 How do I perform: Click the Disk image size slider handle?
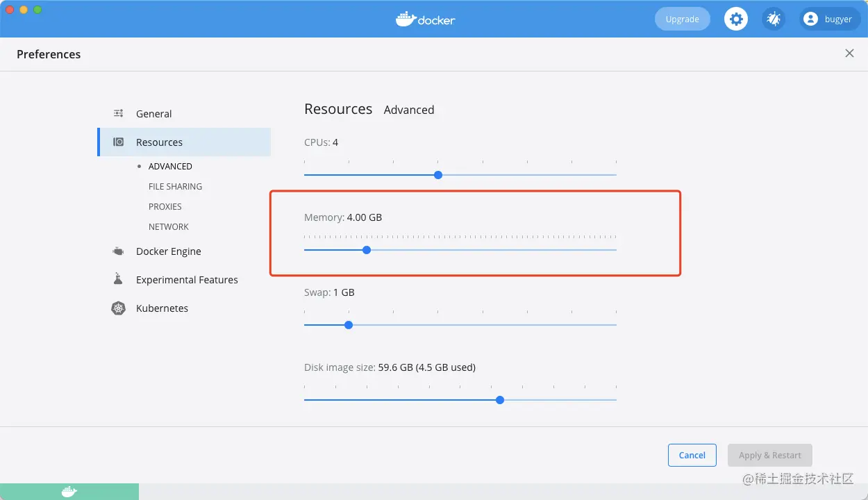coord(500,400)
